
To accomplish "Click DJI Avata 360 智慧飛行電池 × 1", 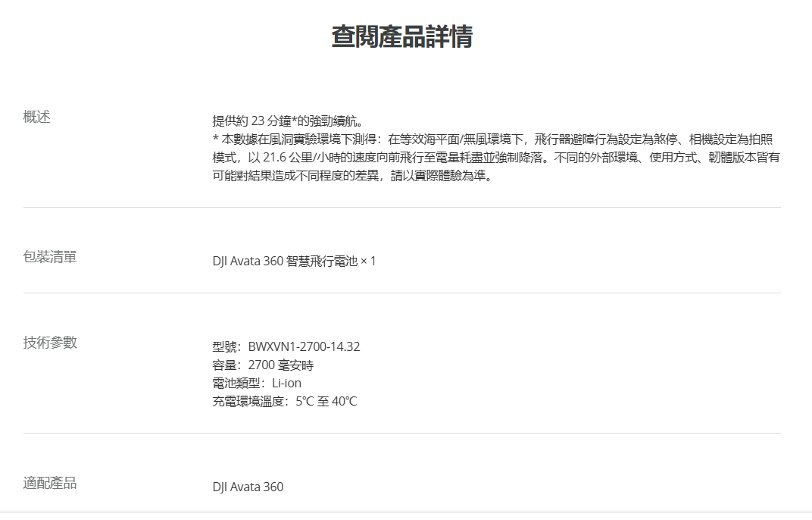I will tap(294, 262).
